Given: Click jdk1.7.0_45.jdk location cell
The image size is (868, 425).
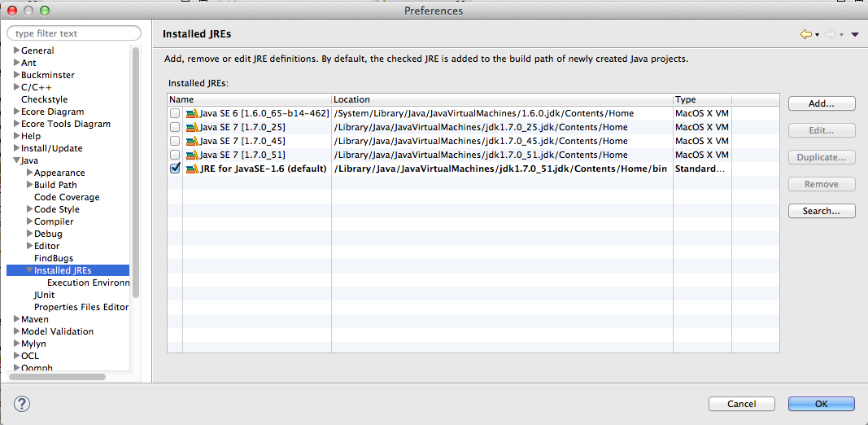Looking at the screenshot, I should pyautogui.click(x=481, y=141).
